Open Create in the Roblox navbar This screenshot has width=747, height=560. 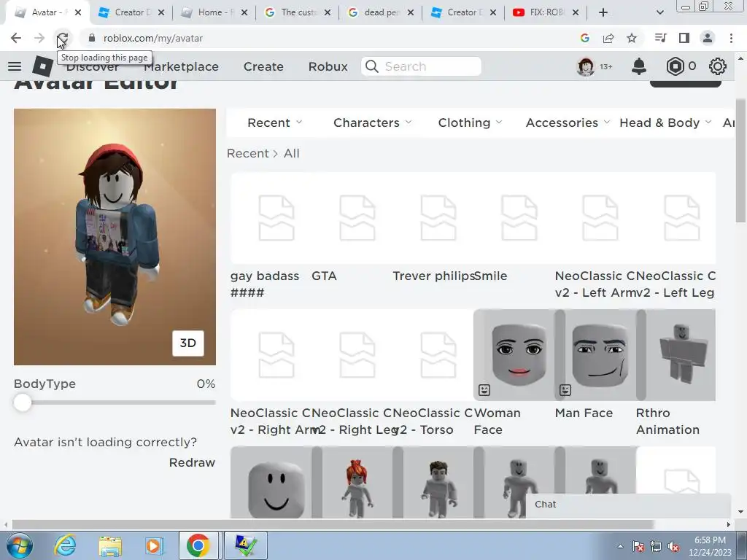[x=263, y=66]
